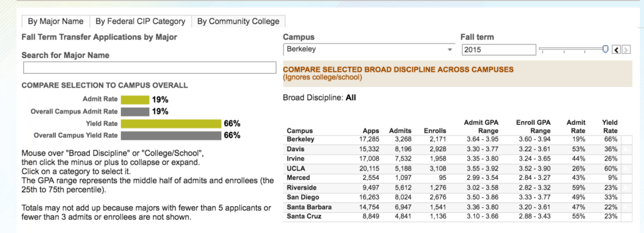Click the Fall term slider handle
The width and height of the screenshot is (644, 233).
[x=605, y=49]
